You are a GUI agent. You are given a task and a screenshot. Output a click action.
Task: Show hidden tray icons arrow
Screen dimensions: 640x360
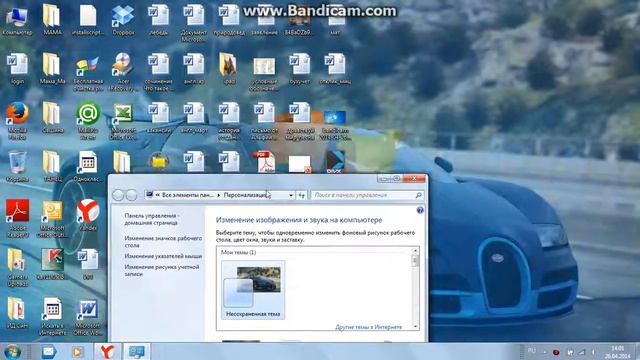point(544,352)
